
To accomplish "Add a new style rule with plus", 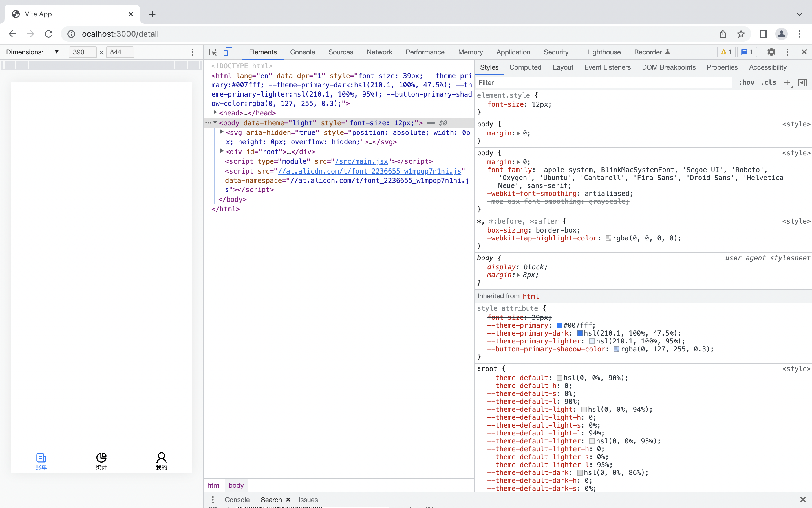I will [787, 83].
